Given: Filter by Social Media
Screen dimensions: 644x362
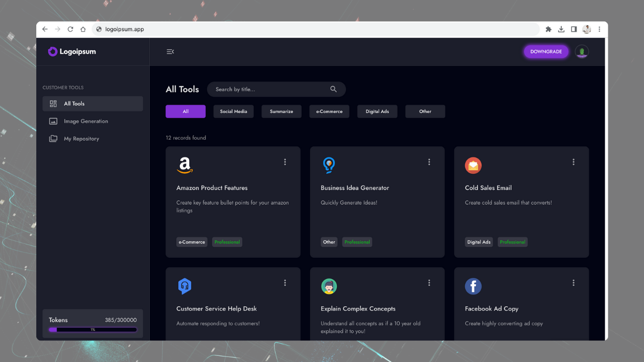Looking at the screenshot, I should (x=234, y=111).
